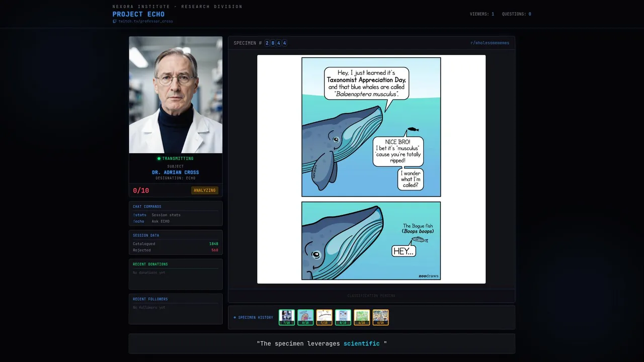Click the No donations yet message
Viewport: 644px width, 362px height.
[x=149, y=273]
